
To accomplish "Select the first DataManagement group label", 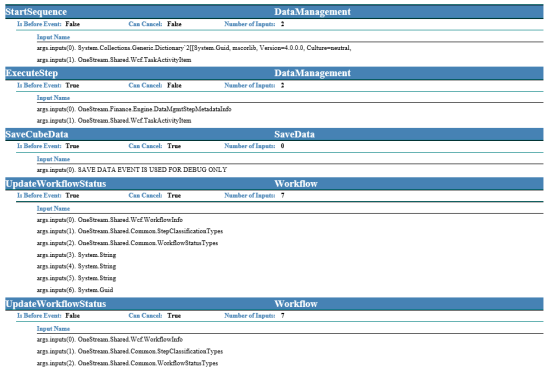I will click(312, 12).
